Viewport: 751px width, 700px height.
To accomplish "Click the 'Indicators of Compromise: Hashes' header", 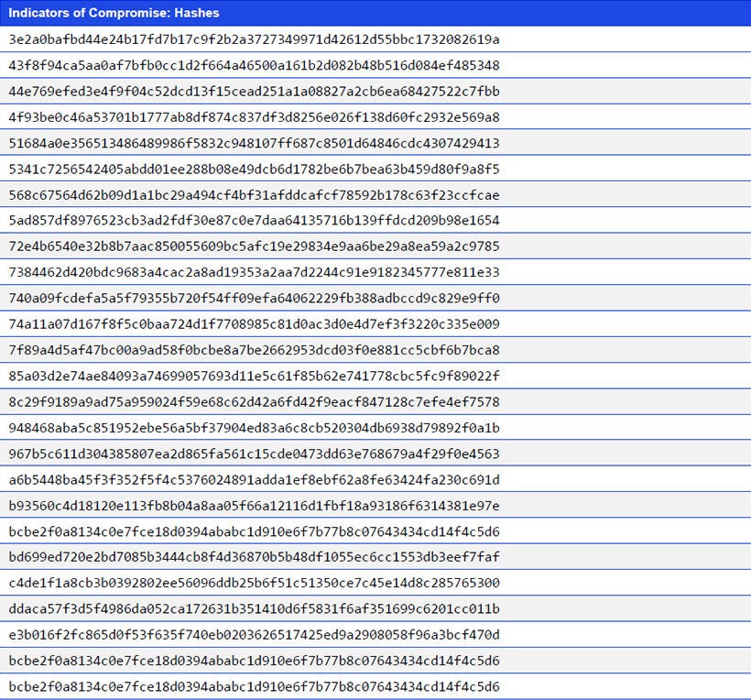I will pyautogui.click(x=114, y=13).
